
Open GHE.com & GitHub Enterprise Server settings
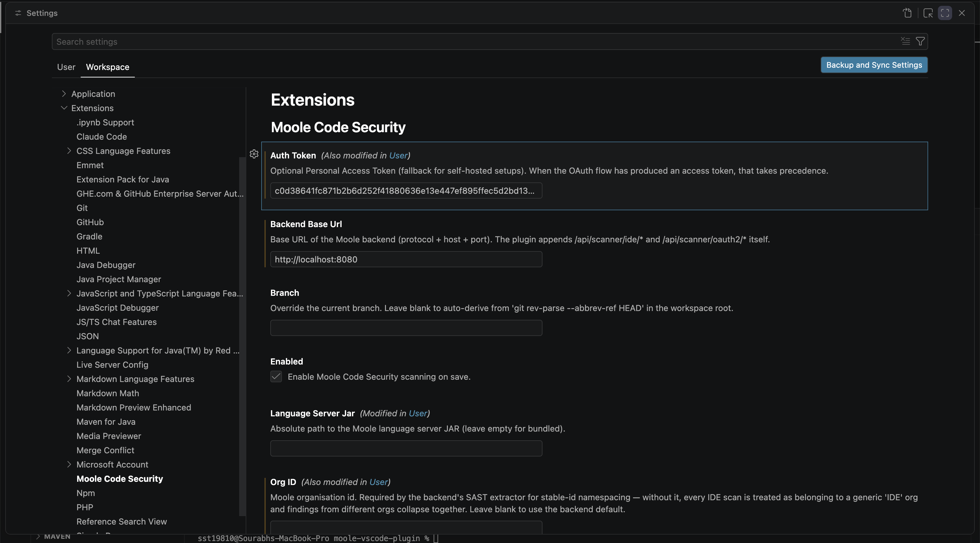pos(160,193)
